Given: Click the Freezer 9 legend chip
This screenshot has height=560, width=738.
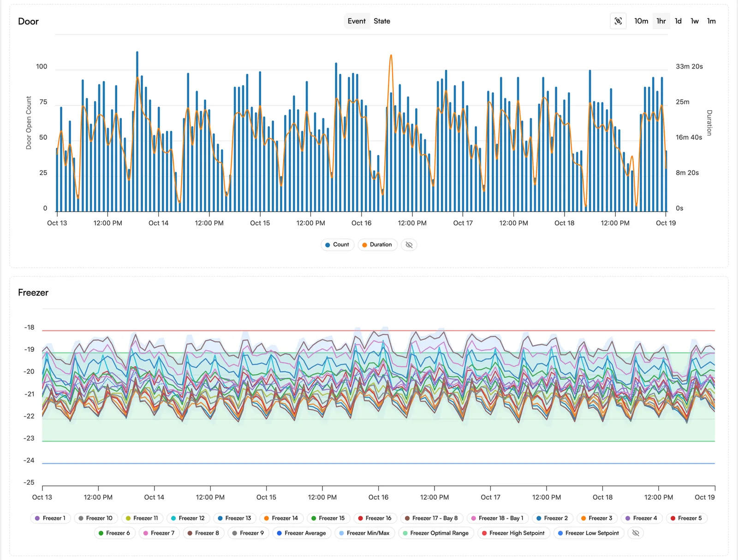Looking at the screenshot, I should tap(249, 533).
